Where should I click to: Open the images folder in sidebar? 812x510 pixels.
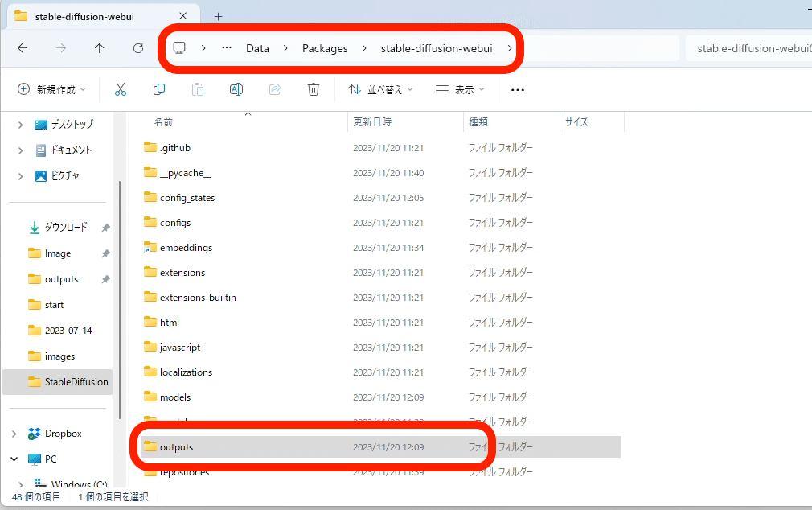51,356
